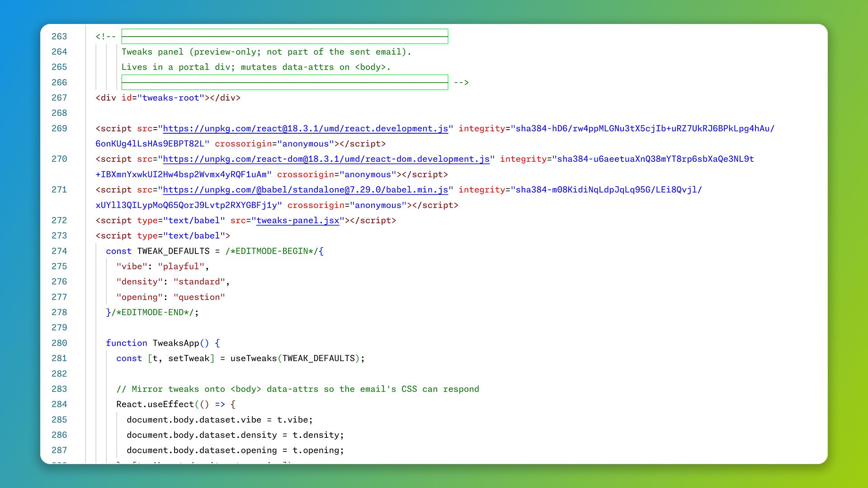Image resolution: width=868 pixels, height=488 pixels.
Task: Click the "question" opening value
Action: [x=199, y=297]
